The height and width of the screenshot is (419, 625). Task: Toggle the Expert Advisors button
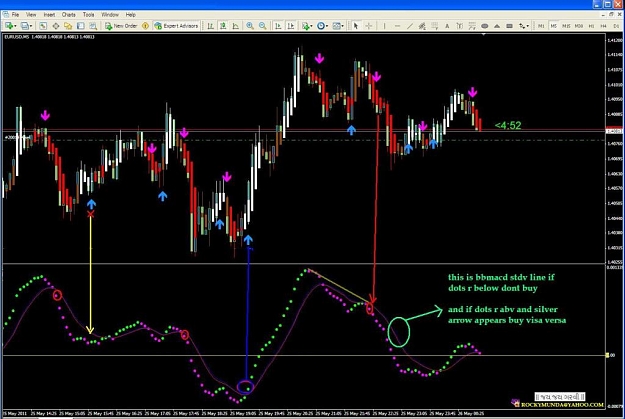coord(176,26)
